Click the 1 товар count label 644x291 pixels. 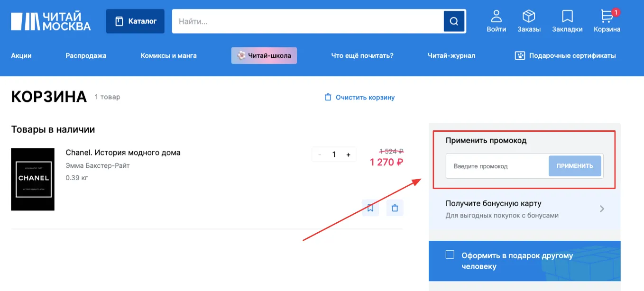click(x=108, y=97)
